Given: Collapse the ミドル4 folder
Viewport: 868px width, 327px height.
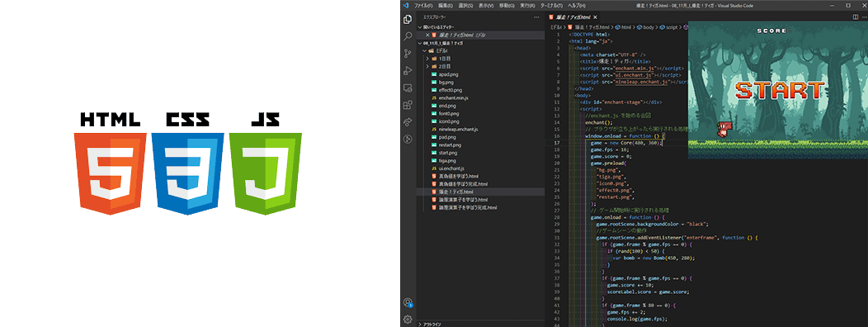Looking at the screenshot, I should (424, 50).
